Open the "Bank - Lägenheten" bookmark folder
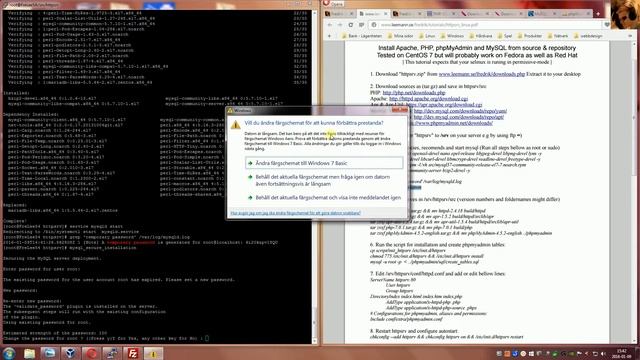This screenshot has height=360, width=640. pos(362,36)
